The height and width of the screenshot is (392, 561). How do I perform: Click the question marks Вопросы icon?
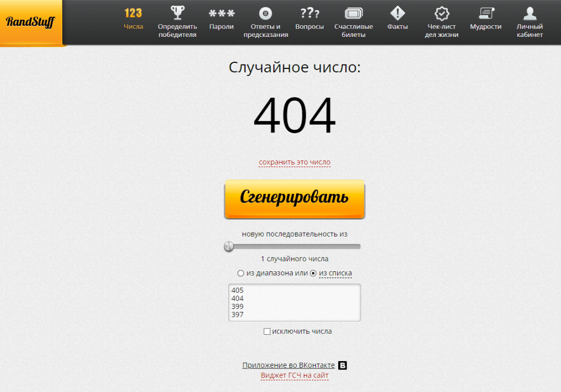point(310,13)
